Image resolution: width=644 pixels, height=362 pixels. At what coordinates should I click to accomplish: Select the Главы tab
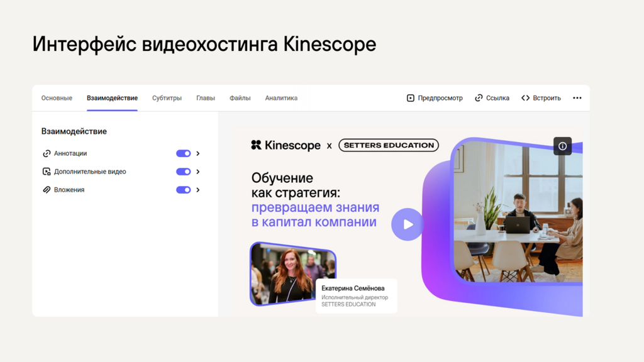pyautogui.click(x=205, y=98)
